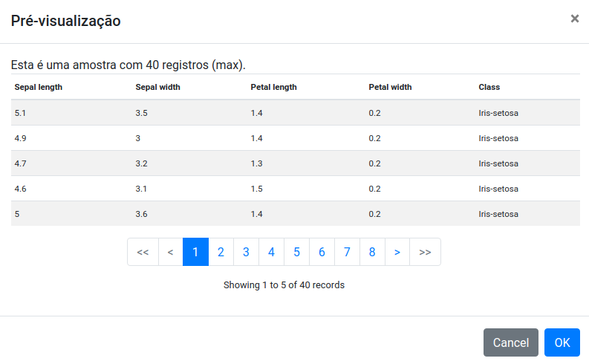Close the Pré-visualização dialog with the X
Image resolution: width=589 pixels, height=364 pixels.
tap(574, 19)
